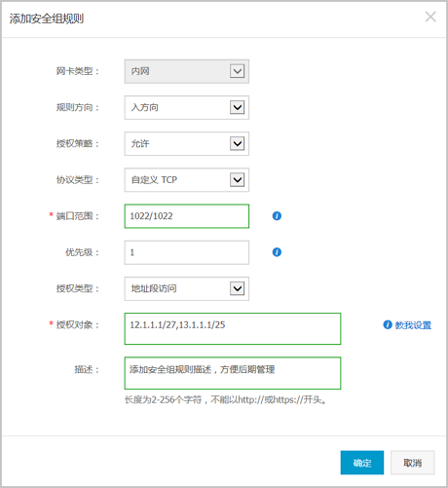Click the 取消 button
Viewport: 448px width, 488px height.
pyautogui.click(x=412, y=463)
